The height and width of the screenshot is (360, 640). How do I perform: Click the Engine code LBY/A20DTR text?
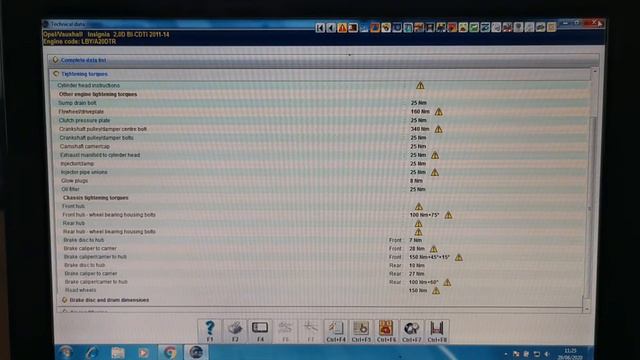point(80,42)
